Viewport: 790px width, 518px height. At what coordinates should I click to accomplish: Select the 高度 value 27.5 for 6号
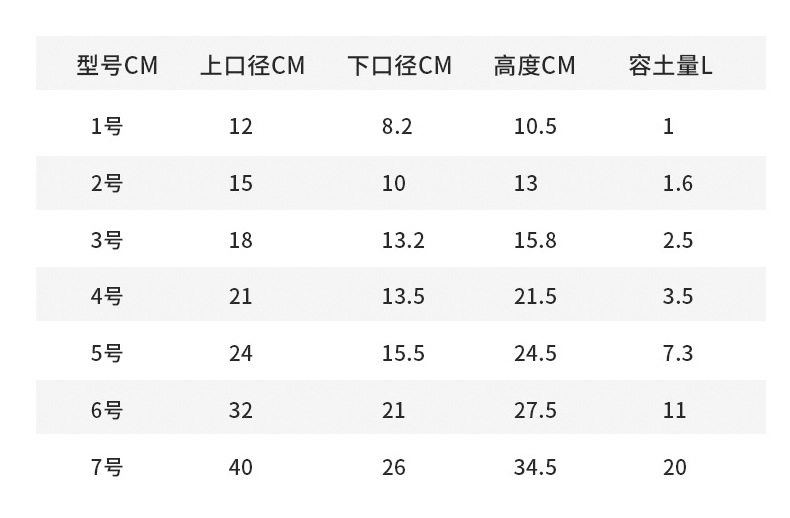(535, 410)
